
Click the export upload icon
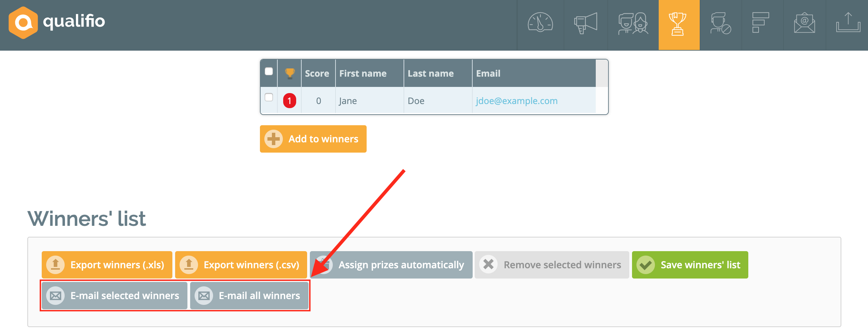click(x=848, y=23)
